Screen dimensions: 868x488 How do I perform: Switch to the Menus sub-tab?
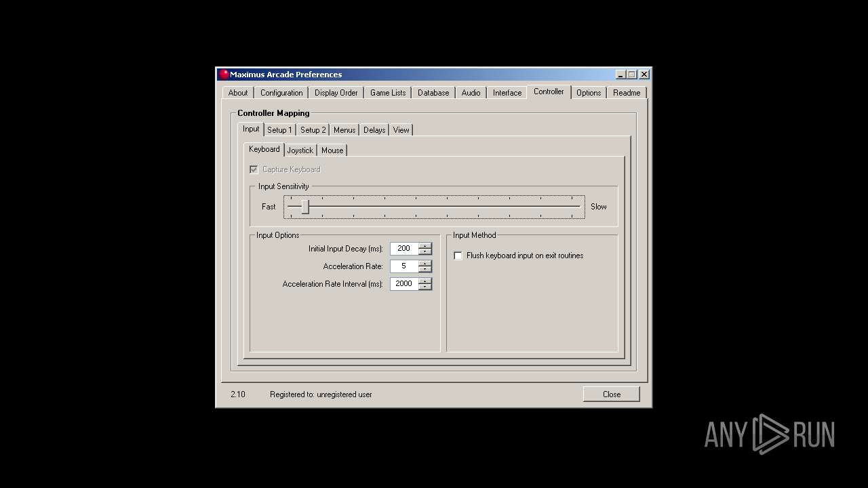[344, 130]
